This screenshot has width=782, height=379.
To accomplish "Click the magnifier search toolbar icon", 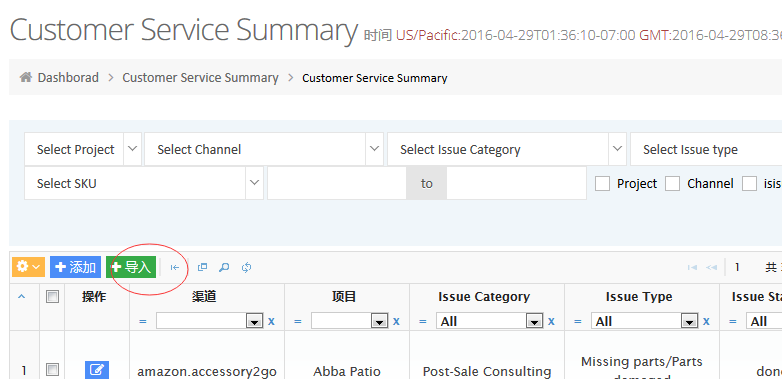I will [x=224, y=267].
